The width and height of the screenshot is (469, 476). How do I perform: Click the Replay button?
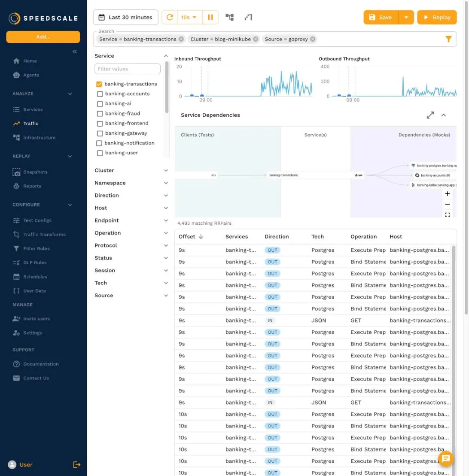click(x=437, y=17)
